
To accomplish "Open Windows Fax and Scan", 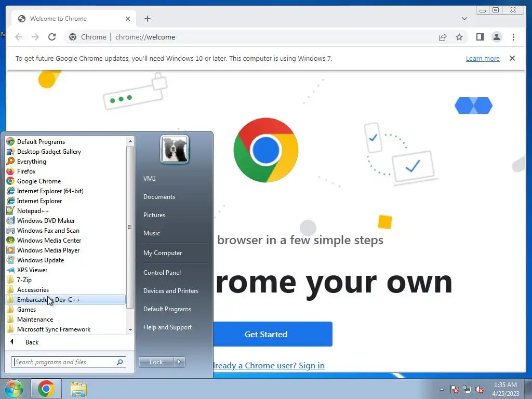I will click(48, 230).
